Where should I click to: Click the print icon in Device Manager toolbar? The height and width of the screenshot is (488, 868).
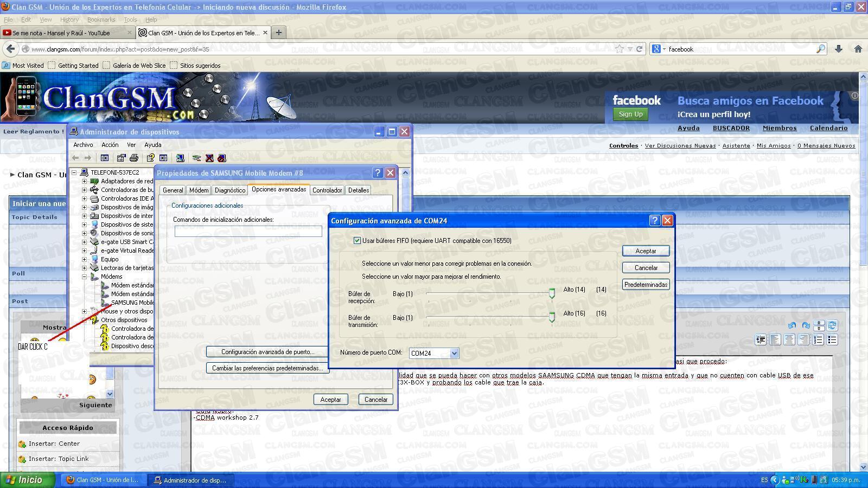click(x=134, y=158)
